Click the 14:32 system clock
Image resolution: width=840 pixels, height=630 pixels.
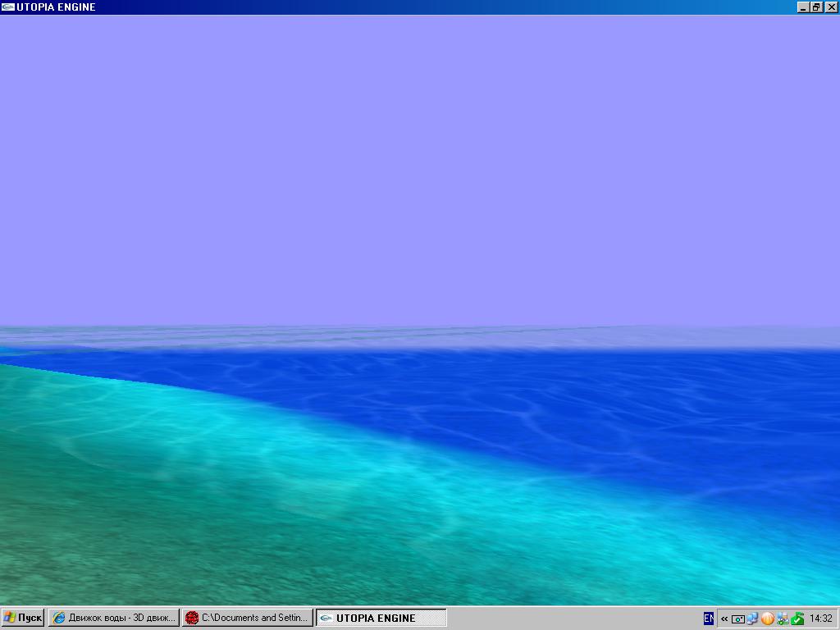[820, 619]
